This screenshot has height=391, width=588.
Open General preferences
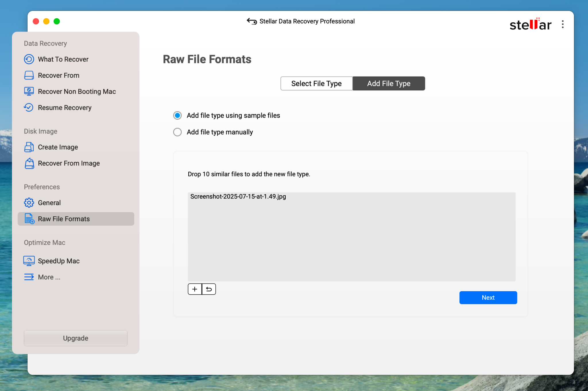pos(49,203)
